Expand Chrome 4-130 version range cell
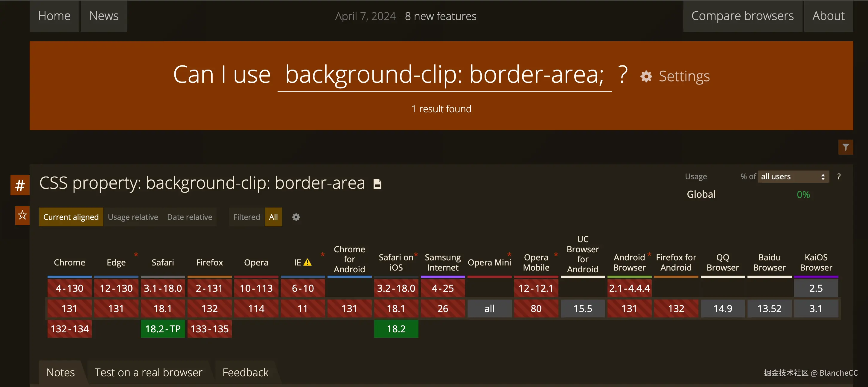 coord(69,288)
